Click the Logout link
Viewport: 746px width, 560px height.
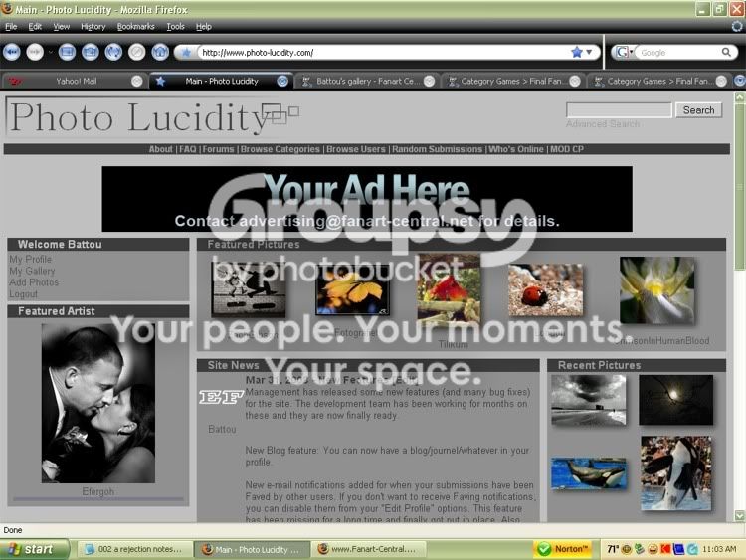(x=23, y=294)
